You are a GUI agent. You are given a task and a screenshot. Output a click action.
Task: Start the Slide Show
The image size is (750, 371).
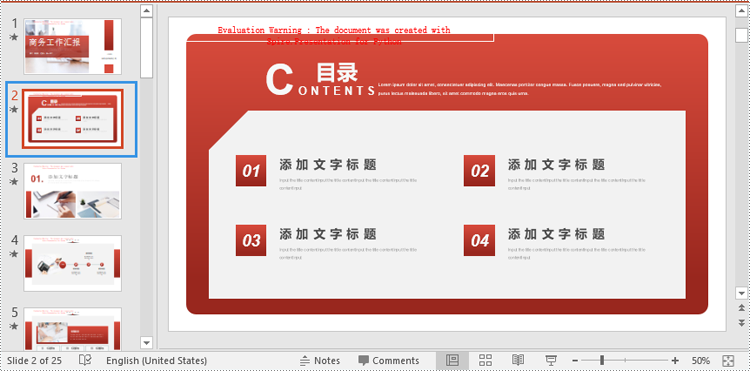click(x=551, y=360)
